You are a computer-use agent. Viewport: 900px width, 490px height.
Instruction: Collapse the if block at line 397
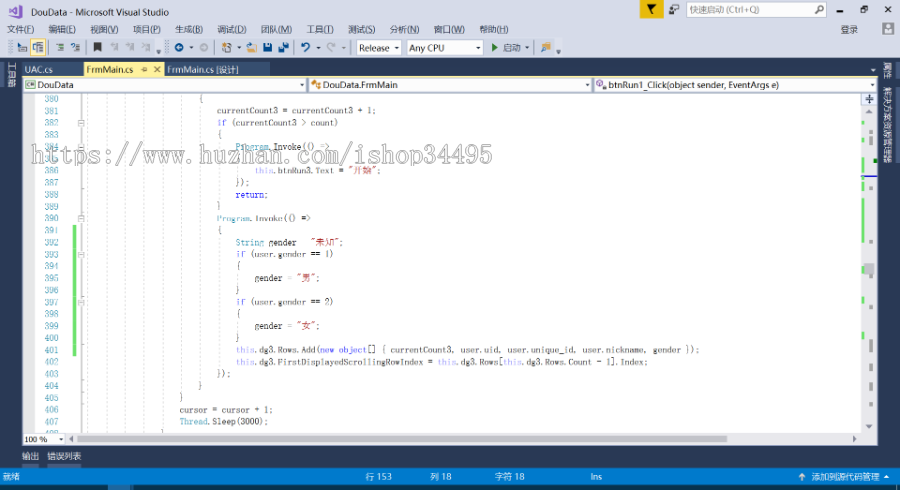point(81,302)
